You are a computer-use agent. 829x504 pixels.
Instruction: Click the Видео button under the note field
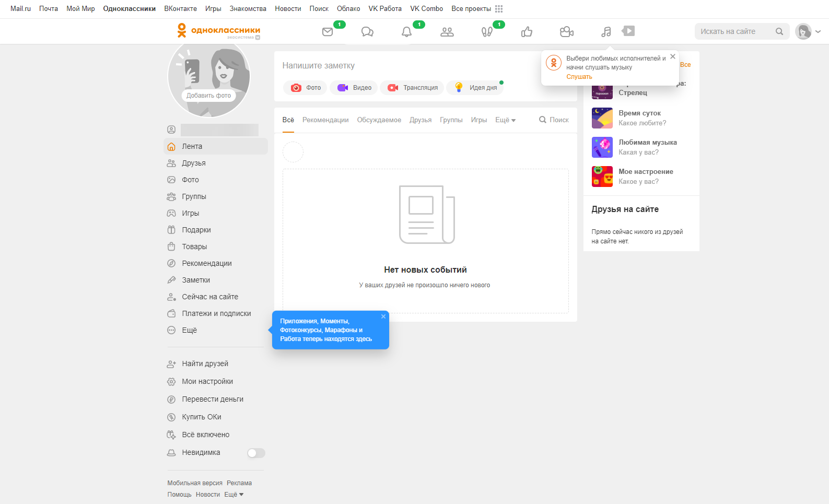point(354,88)
